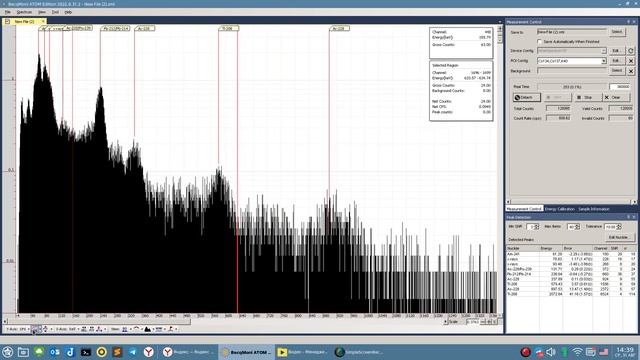Click the Detach button
The image size is (640, 360).
pos(527,98)
